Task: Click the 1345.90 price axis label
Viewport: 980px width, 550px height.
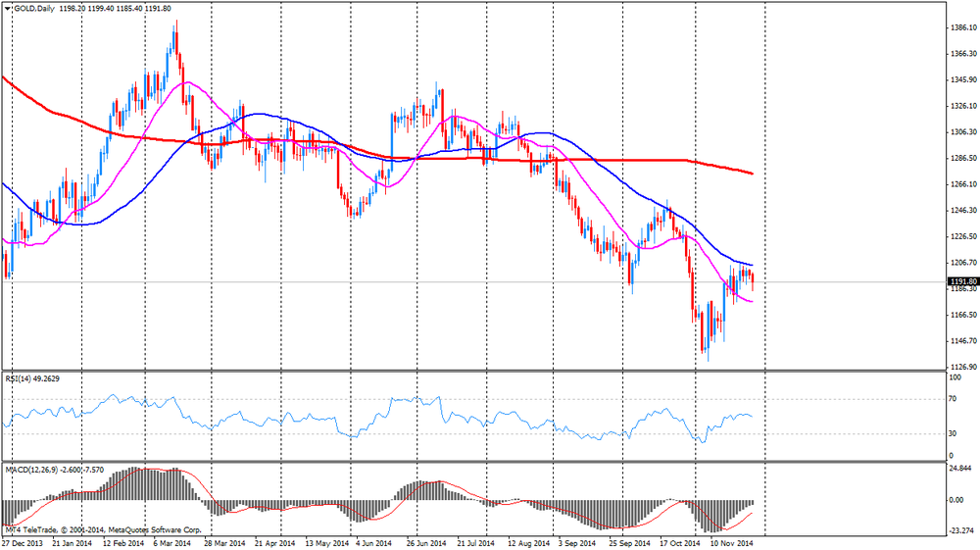Action: click(963, 80)
